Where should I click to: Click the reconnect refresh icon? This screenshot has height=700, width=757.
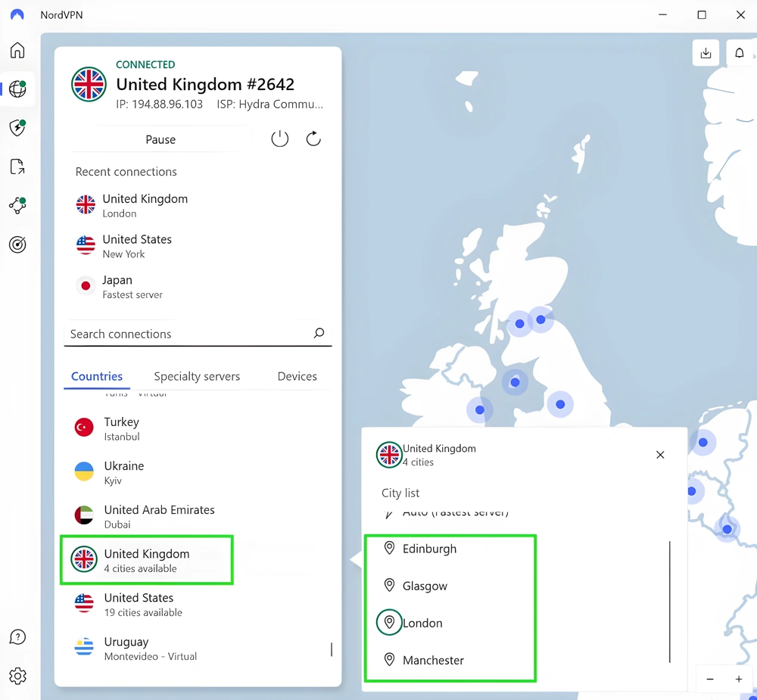coord(313,139)
